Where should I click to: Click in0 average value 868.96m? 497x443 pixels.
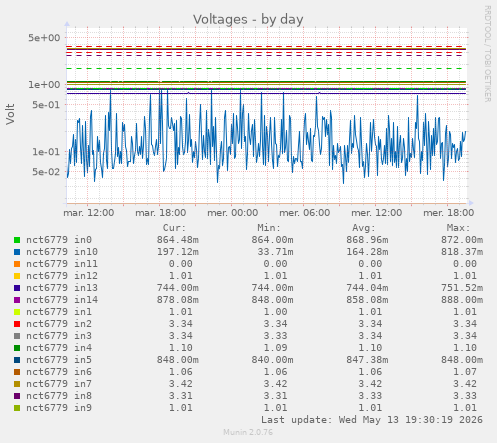tap(367, 240)
